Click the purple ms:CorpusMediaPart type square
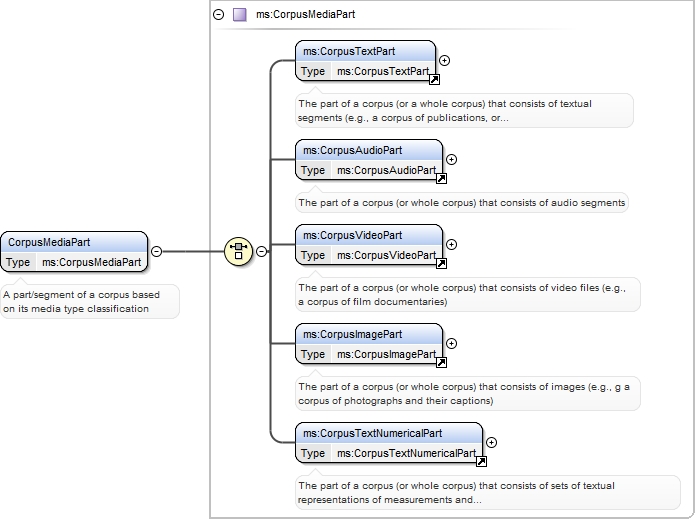Image resolution: width=696 pixels, height=520 pixels. point(240,15)
